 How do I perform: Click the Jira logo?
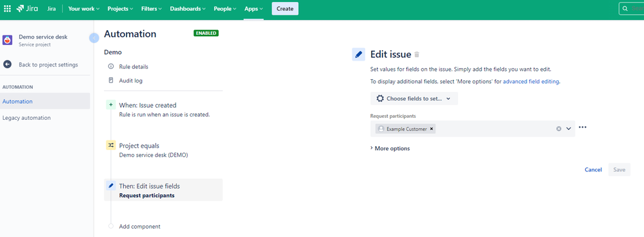(26, 8)
